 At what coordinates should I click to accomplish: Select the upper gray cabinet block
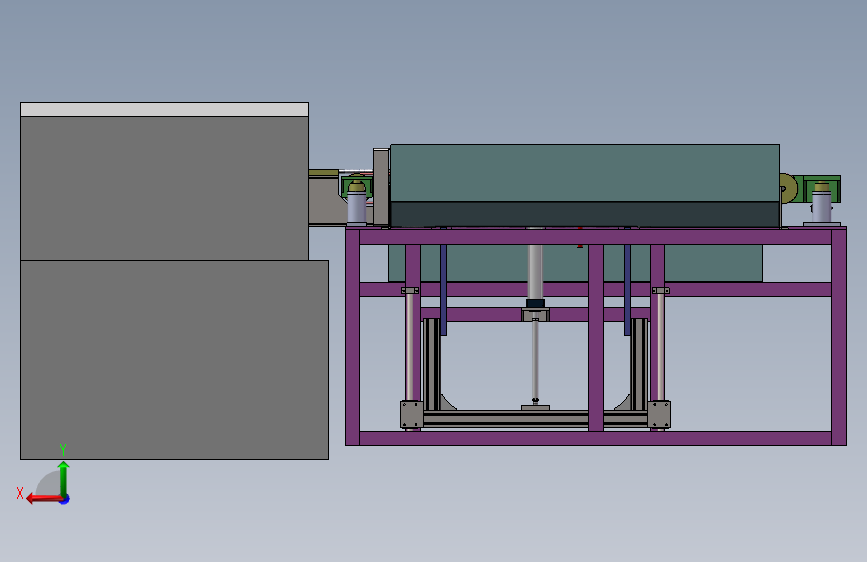pos(164,188)
